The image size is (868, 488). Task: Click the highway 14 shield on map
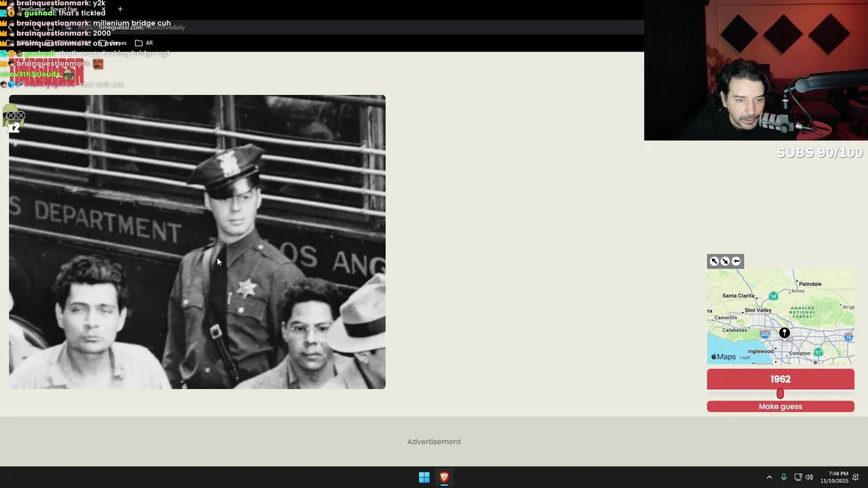coord(774,296)
